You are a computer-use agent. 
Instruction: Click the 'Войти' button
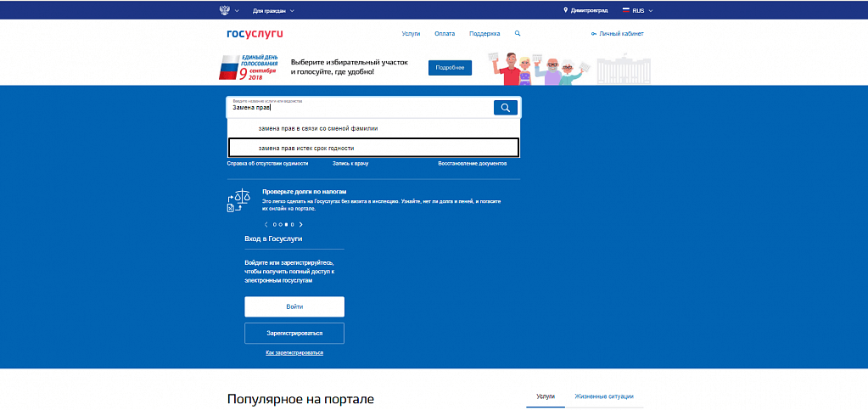point(294,306)
